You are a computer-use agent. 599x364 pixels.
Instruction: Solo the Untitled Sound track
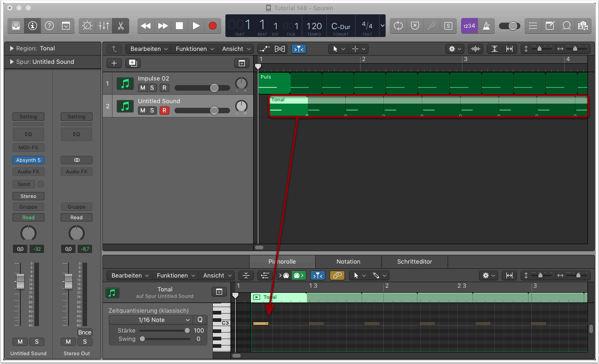pos(152,111)
